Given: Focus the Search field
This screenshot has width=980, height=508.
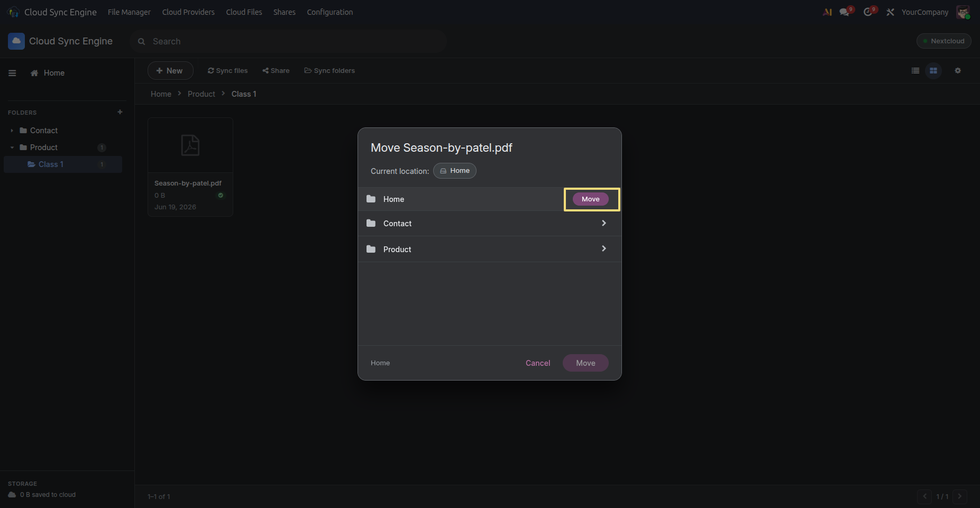Looking at the screenshot, I should pos(288,41).
